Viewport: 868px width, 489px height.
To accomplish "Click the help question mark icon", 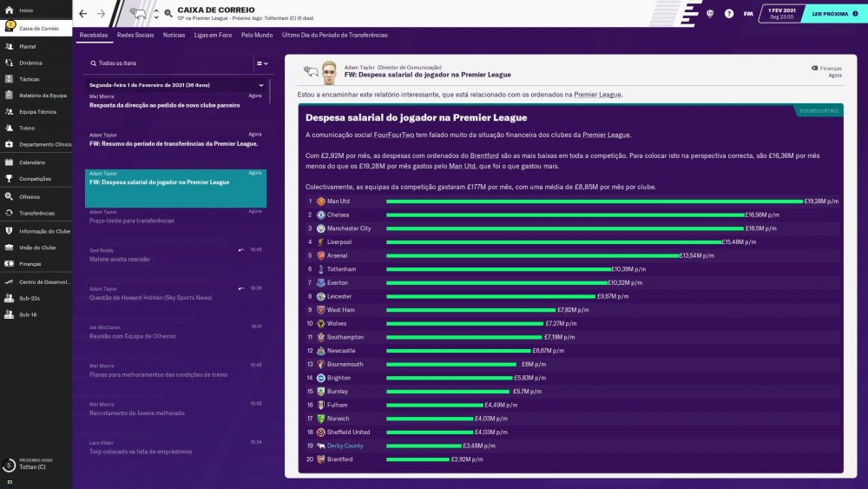I will (x=729, y=13).
